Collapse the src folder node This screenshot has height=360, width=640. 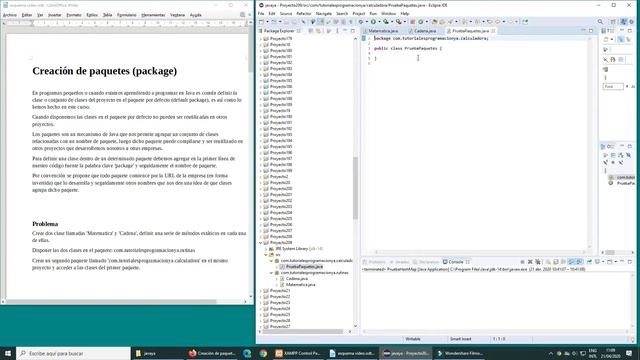pos(266,254)
